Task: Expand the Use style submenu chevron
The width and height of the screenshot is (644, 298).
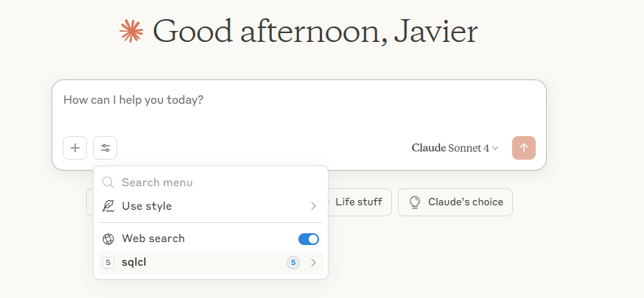Action: (x=313, y=206)
